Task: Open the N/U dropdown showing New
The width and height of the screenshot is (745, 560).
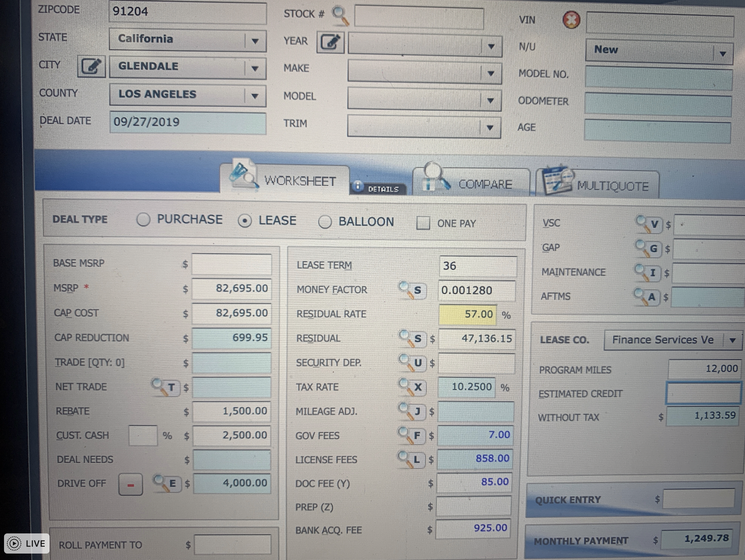Action: click(659, 52)
